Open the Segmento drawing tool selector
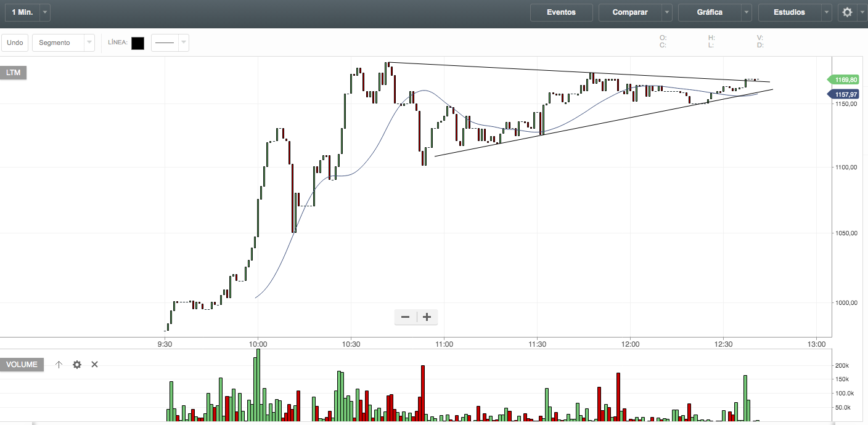 [x=63, y=42]
